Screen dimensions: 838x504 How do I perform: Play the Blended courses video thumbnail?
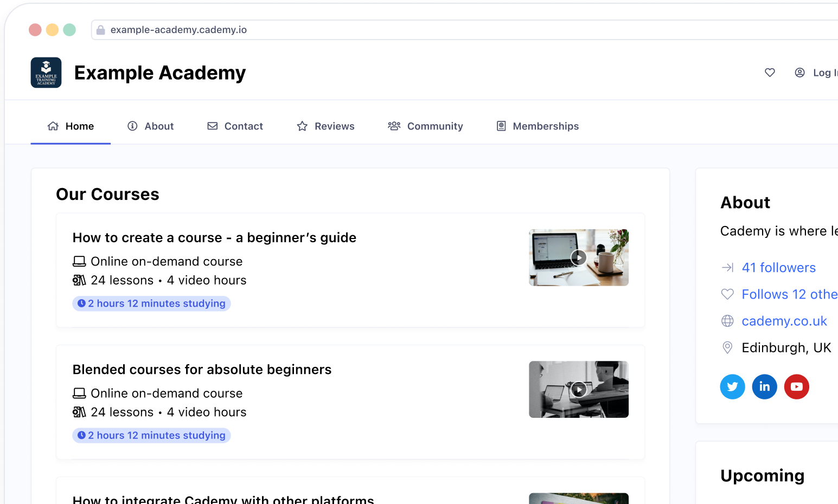[x=579, y=389]
